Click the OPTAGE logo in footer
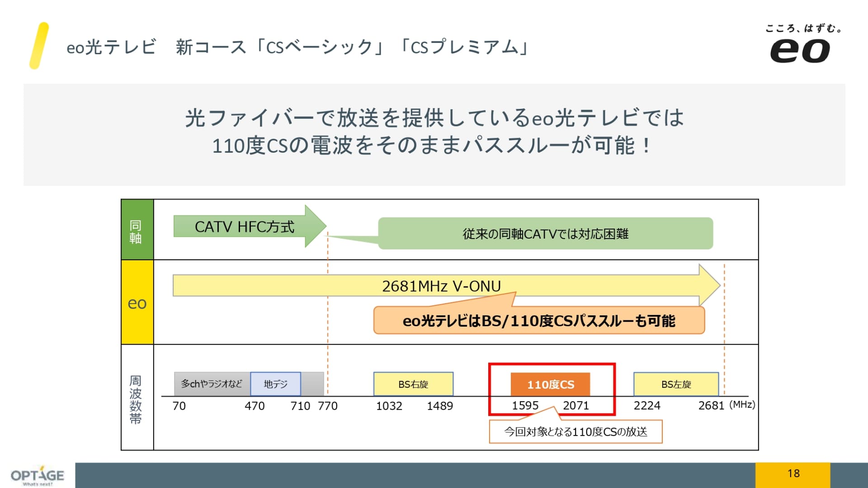 38,475
